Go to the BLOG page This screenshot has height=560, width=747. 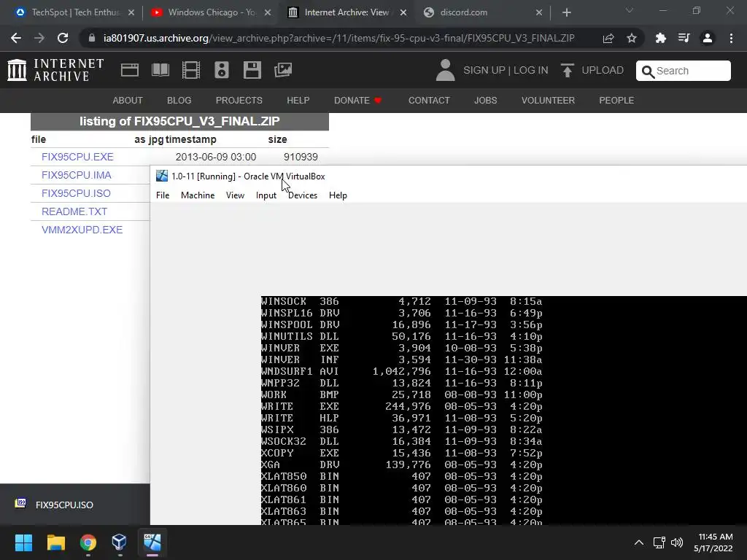point(179,101)
